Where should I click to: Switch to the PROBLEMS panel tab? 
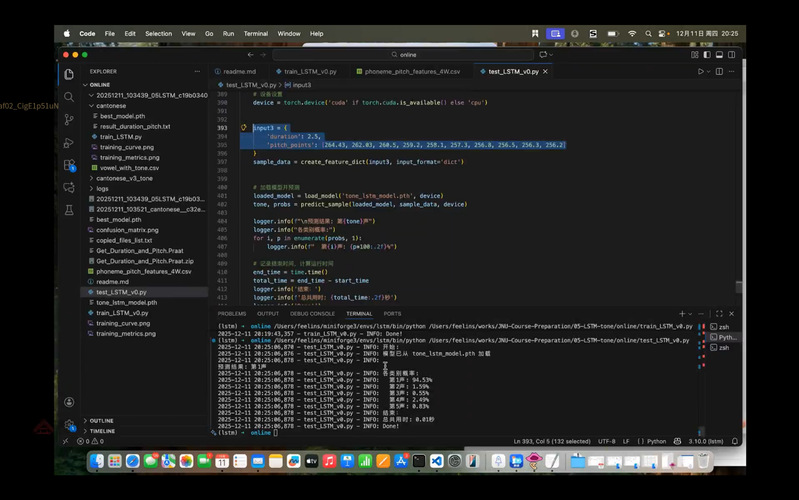click(x=232, y=314)
